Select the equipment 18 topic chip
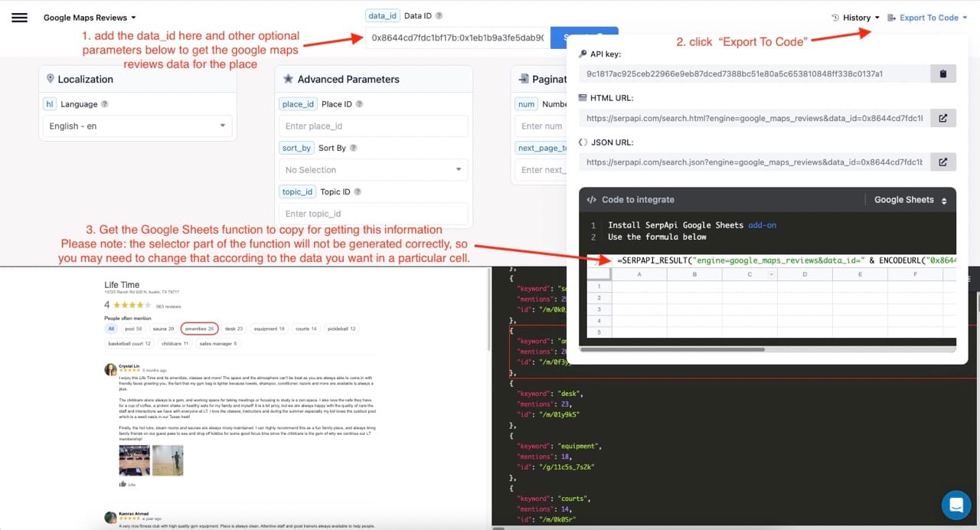 pos(269,329)
